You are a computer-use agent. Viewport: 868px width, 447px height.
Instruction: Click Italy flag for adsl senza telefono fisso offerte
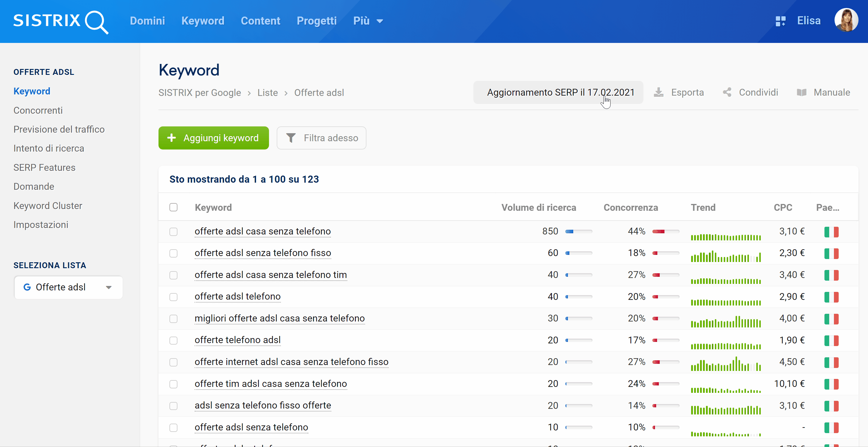pos(831,406)
